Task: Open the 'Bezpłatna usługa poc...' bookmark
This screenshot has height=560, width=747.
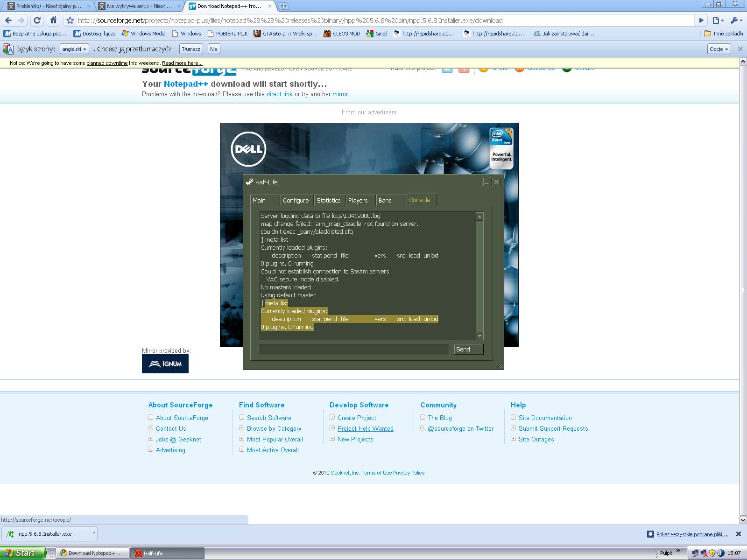Action: coord(35,34)
